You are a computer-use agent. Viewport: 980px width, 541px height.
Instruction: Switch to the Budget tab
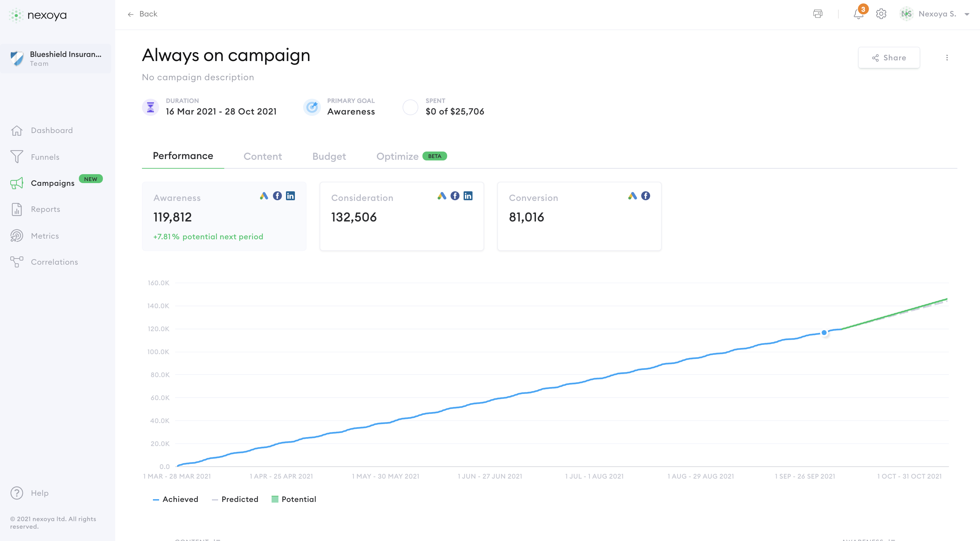pos(329,156)
